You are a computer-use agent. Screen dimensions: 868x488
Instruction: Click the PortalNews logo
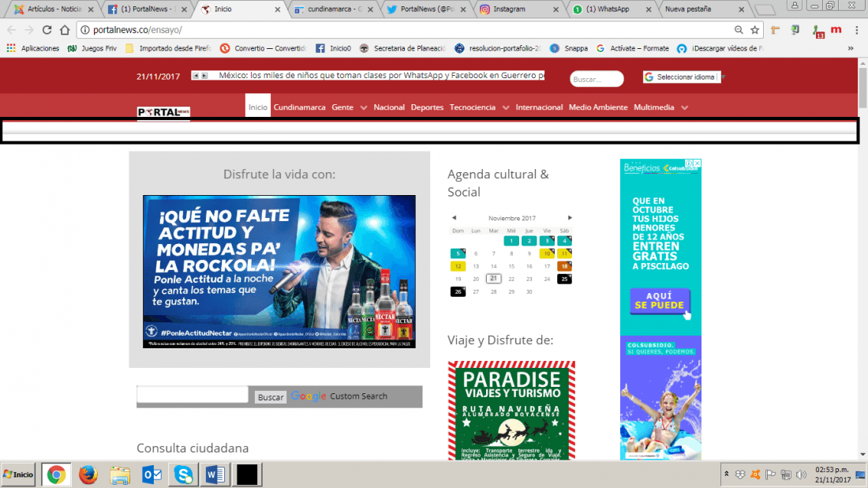tap(163, 112)
